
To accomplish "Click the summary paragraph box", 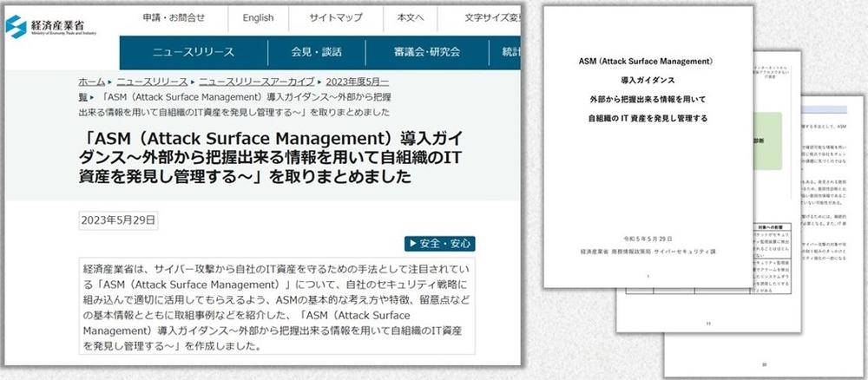I will 277,306.
